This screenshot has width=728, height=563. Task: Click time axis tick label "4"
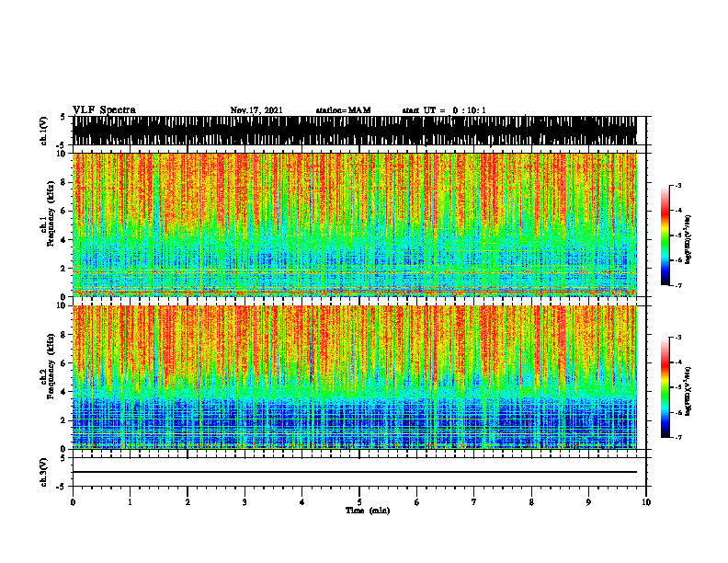point(302,502)
